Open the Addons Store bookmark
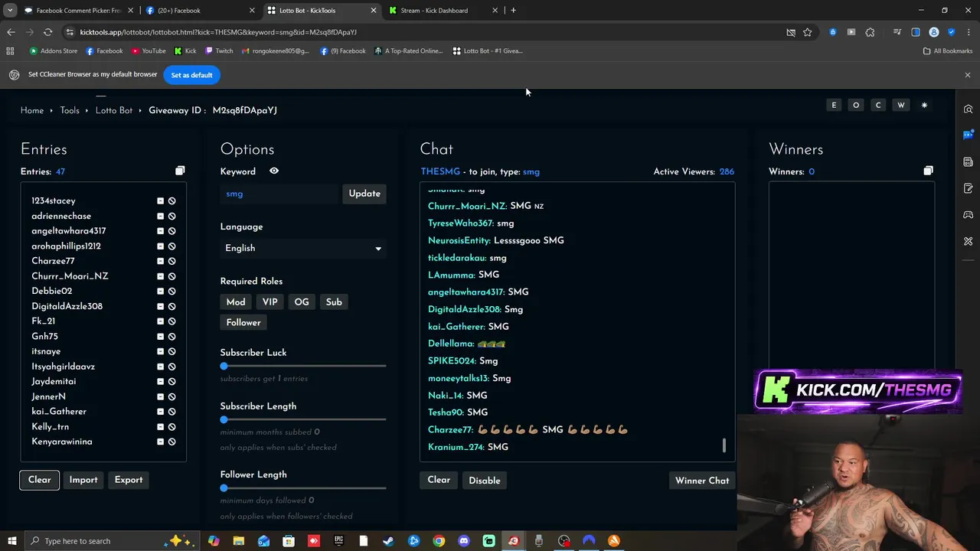This screenshot has height=551, width=980. [x=53, y=51]
